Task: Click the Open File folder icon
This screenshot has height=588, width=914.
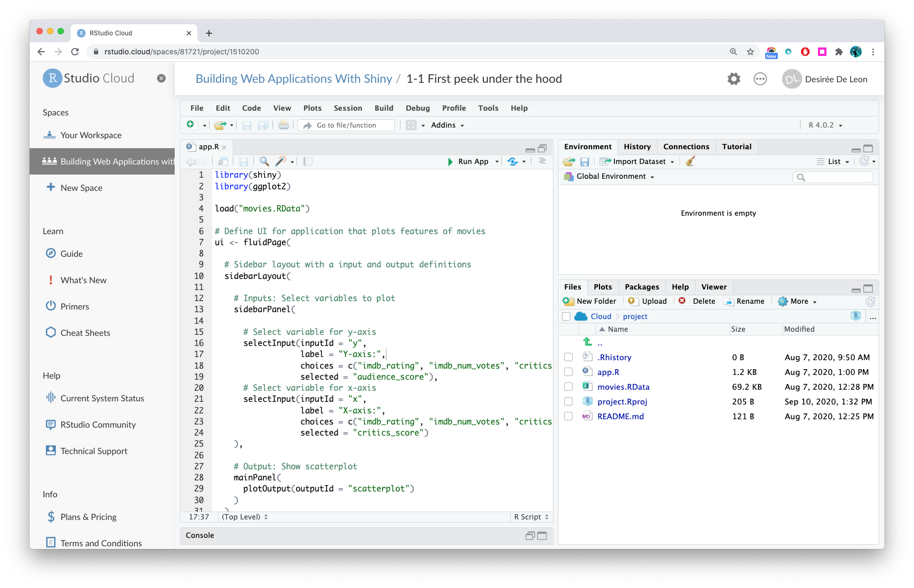Action: (220, 125)
